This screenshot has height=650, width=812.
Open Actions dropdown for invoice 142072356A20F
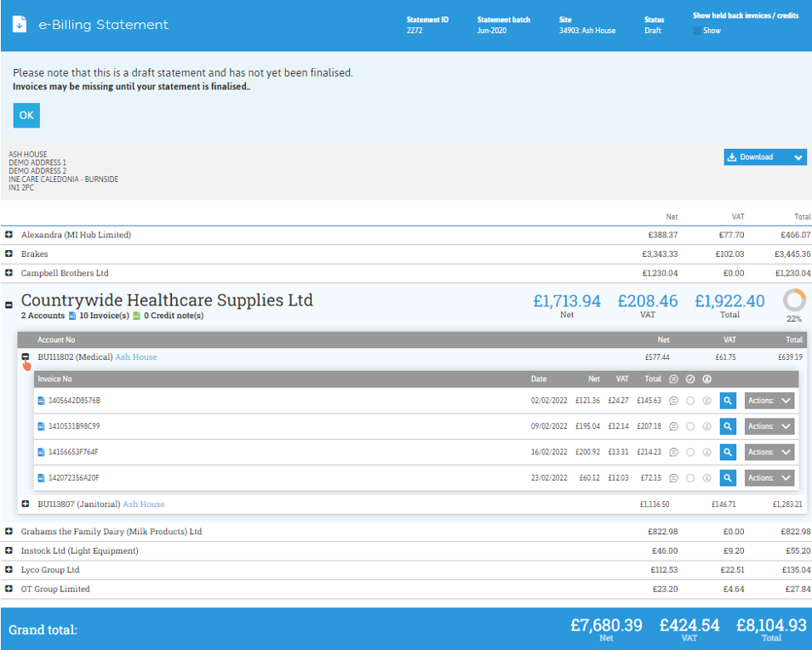(x=769, y=477)
